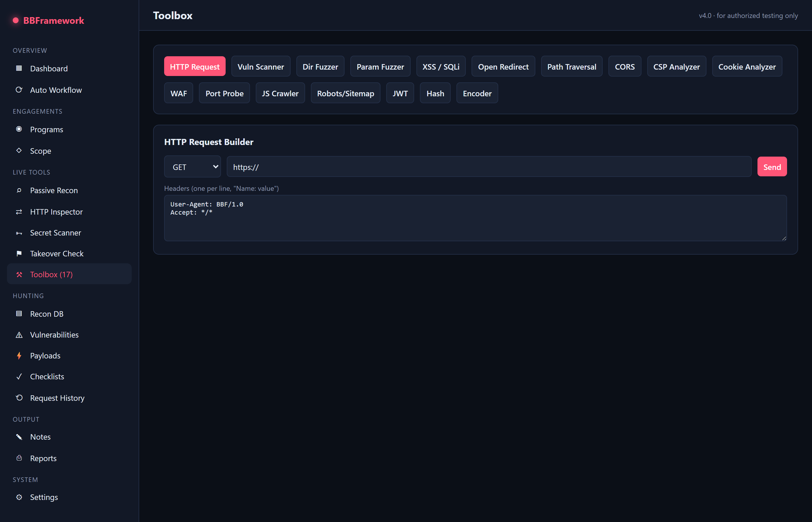Click the BBFramework brand name
The image size is (812, 522).
pyautogui.click(x=54, y=20)
